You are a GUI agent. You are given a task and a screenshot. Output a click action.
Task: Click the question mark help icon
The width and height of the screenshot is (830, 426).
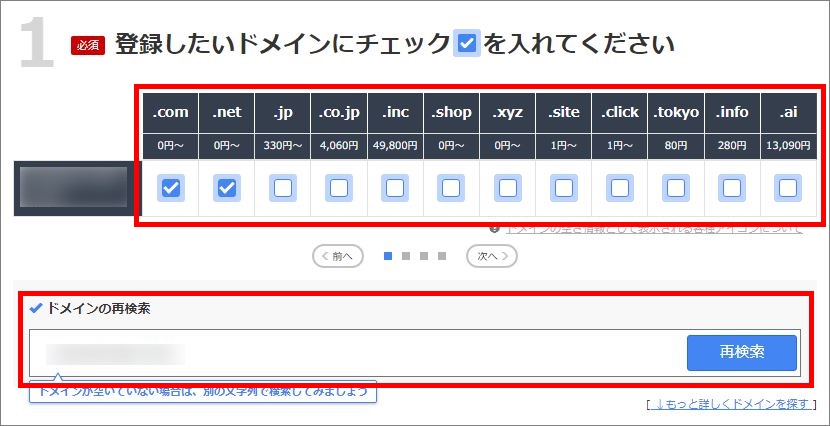click(x=494, y=229)
